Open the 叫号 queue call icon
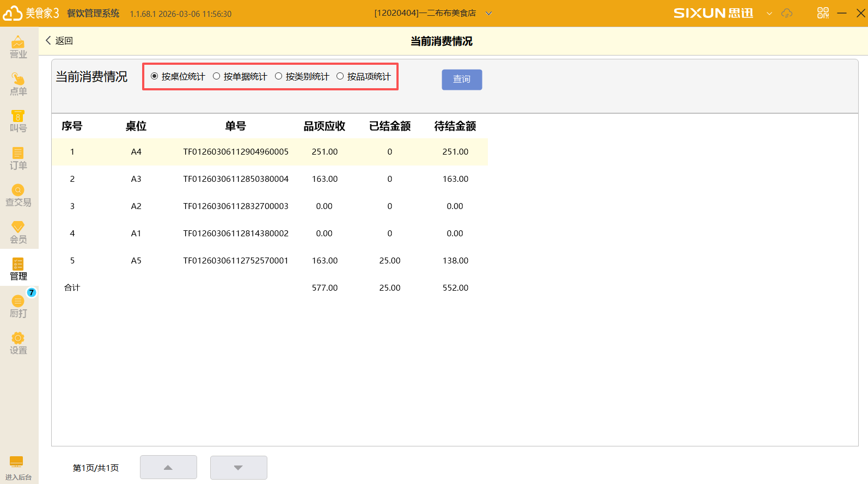This screenshot has height=484, width=868. click(18, 121)
